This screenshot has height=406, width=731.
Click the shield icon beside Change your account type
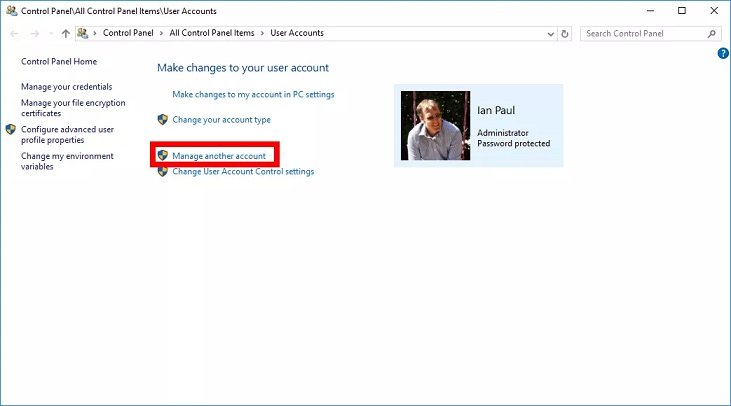pyautogui.click(x=163, y=120)
